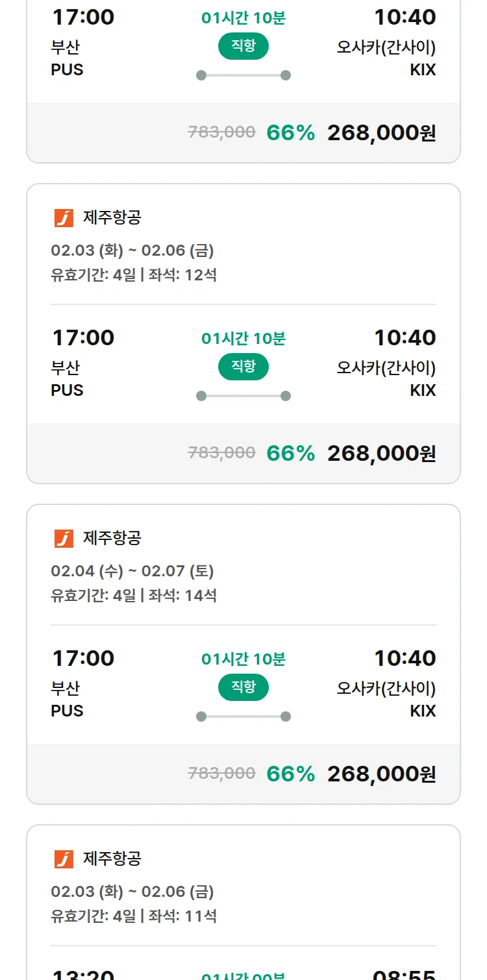Click the 제주항공 airline name in the 11석 card

point(112,859)
